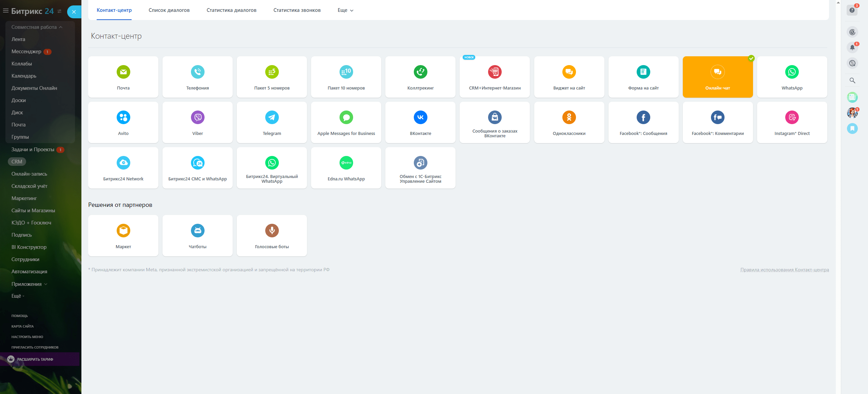Select the Пакет 5 номеров tile

coord(272,77)
